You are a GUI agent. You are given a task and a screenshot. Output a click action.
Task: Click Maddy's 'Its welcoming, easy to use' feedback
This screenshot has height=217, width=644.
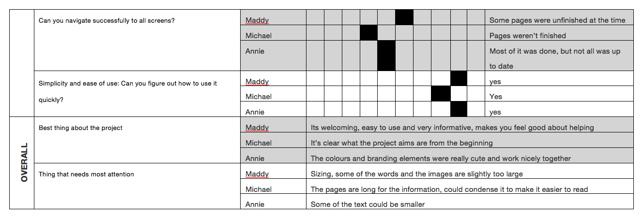452,128
